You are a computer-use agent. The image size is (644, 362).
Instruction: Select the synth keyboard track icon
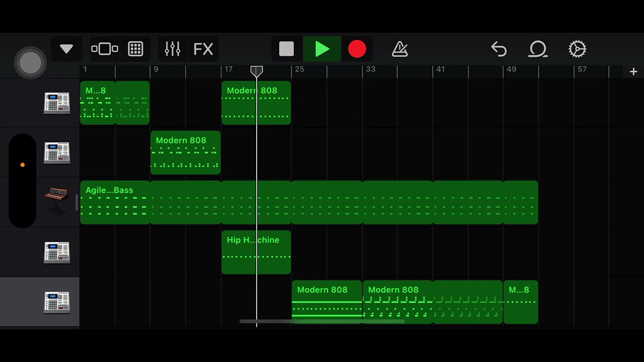coord(57,200)
